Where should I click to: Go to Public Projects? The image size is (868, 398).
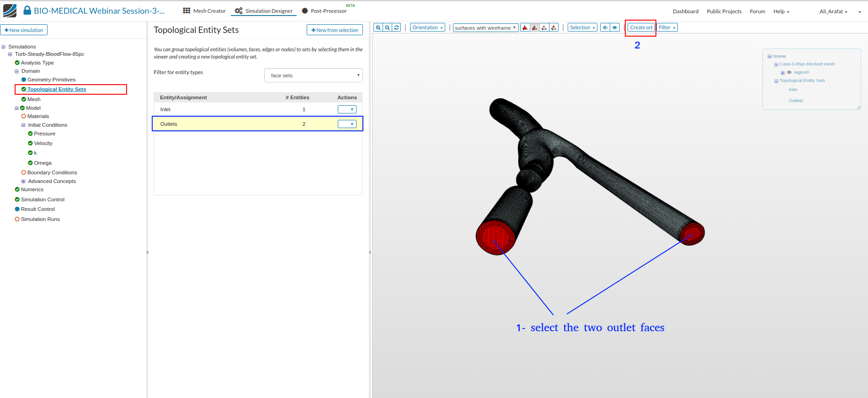coord(724,11)
